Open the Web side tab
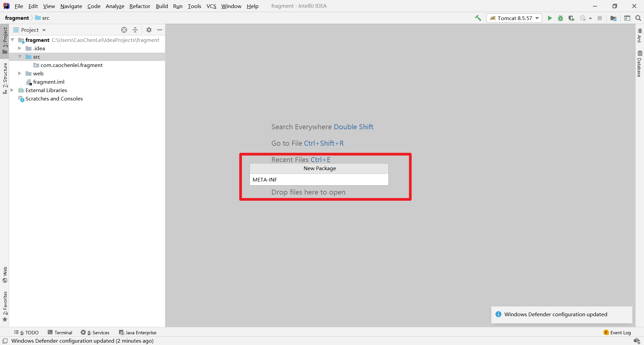This screenshot has height=345, width=644. (5, 275)
